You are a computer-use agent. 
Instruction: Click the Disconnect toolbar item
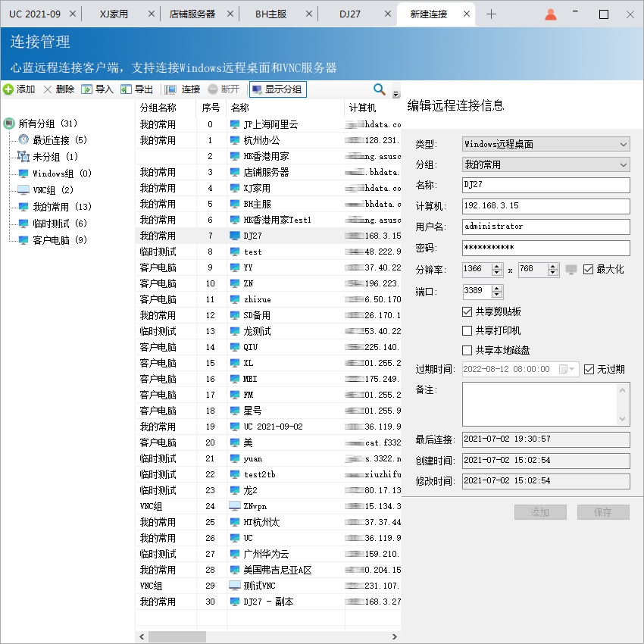tap(224, 89)
